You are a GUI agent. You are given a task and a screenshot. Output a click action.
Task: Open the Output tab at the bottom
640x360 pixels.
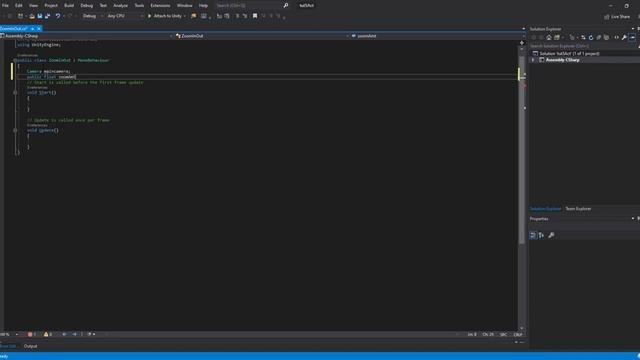coord(30,346)
